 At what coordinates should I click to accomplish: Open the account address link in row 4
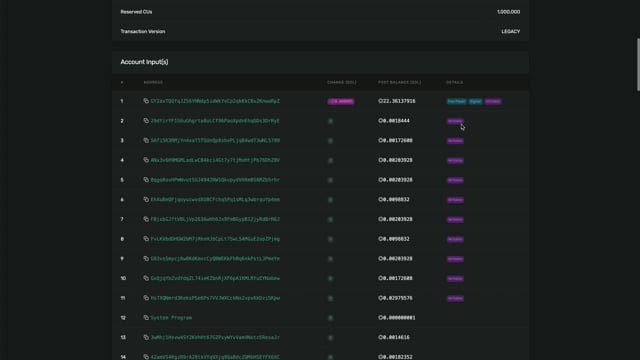215,160
